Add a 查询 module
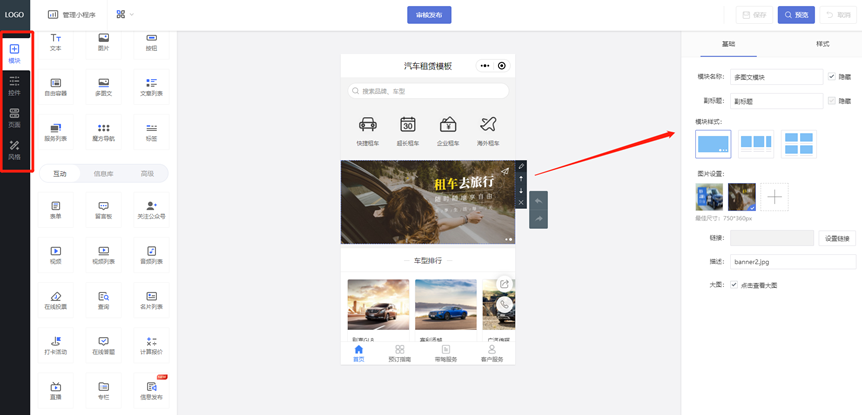 (103, 300)
